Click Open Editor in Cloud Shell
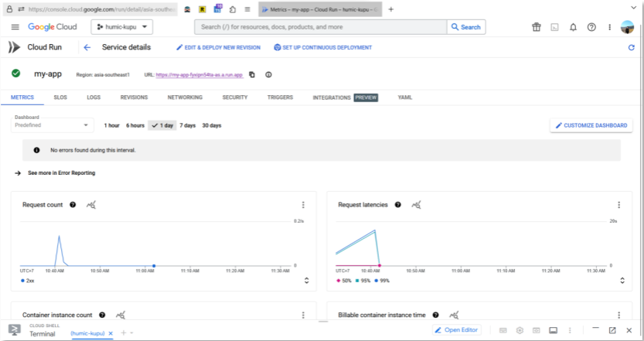 (456, 330)
